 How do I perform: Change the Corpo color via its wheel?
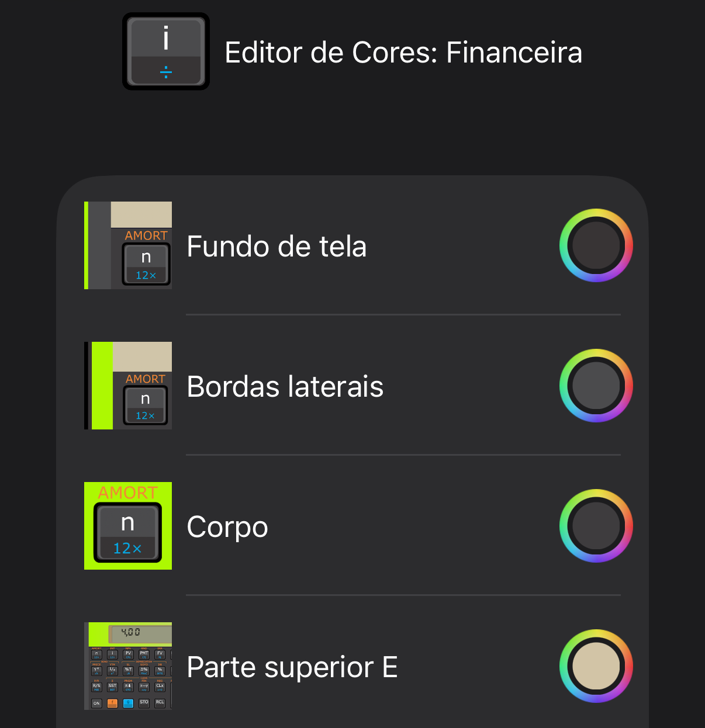596,526
